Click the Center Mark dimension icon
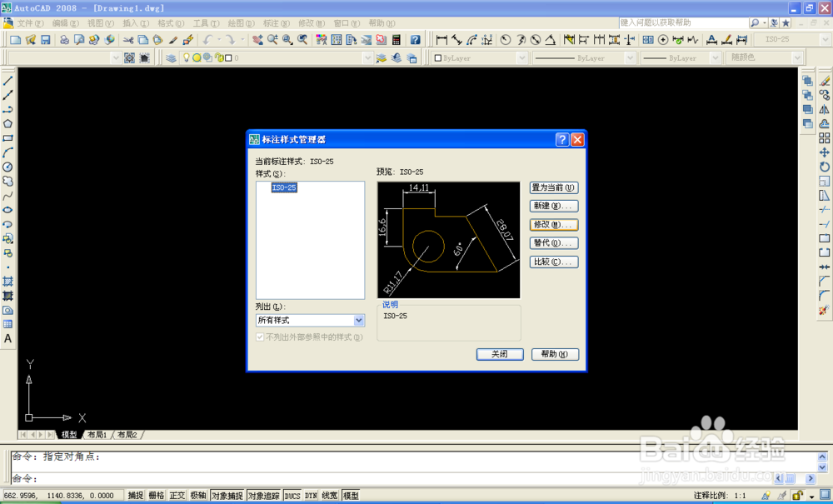The image size is (833, 504). 663,40
